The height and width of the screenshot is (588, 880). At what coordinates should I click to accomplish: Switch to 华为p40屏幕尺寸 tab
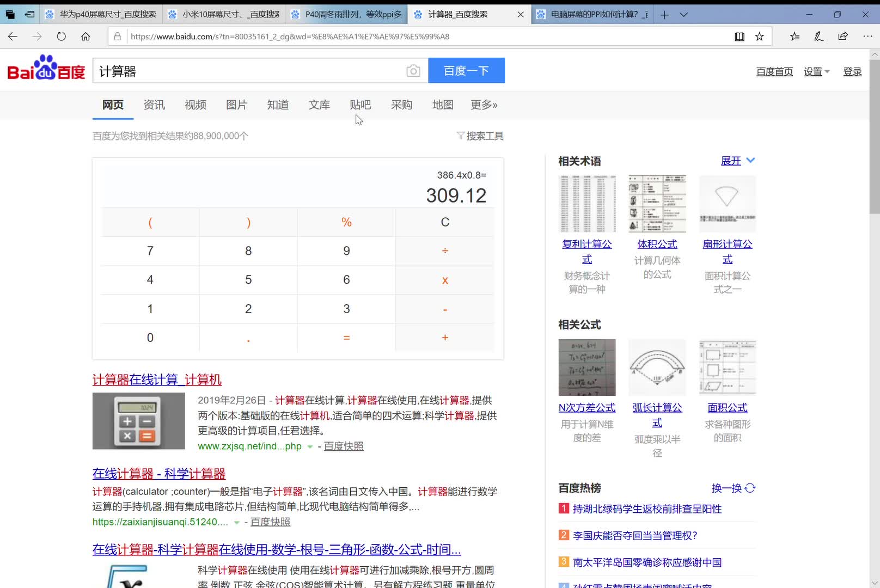101,15
